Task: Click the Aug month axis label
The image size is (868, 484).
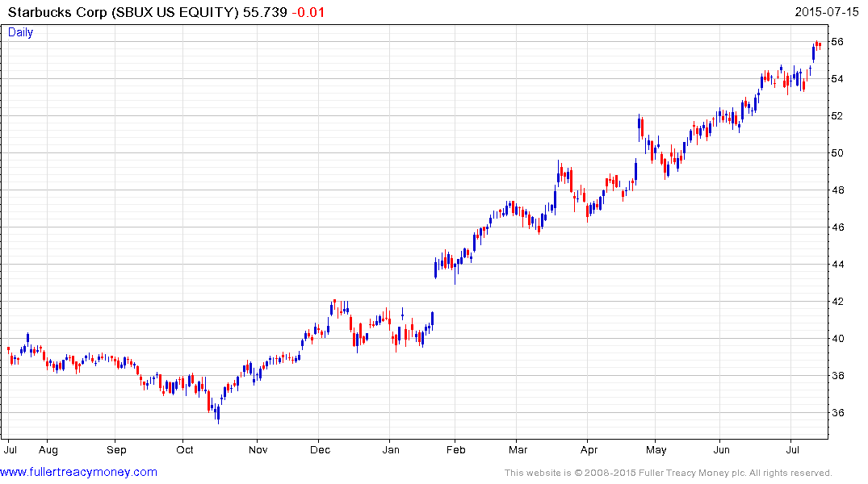Action: (x=48, y=450)
